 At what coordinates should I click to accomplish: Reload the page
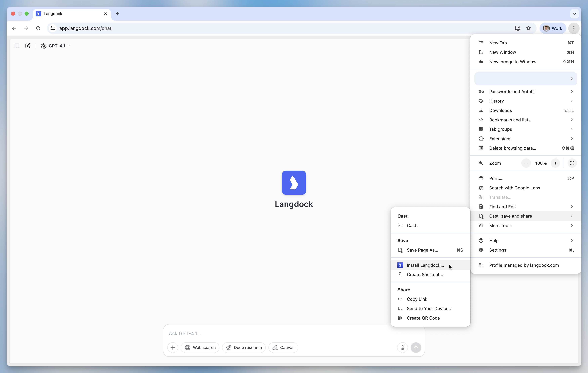(x=38, y=28)
